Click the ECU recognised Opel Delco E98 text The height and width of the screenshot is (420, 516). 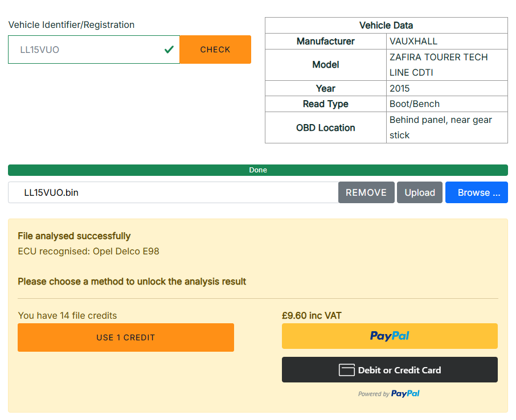(88, 251)
